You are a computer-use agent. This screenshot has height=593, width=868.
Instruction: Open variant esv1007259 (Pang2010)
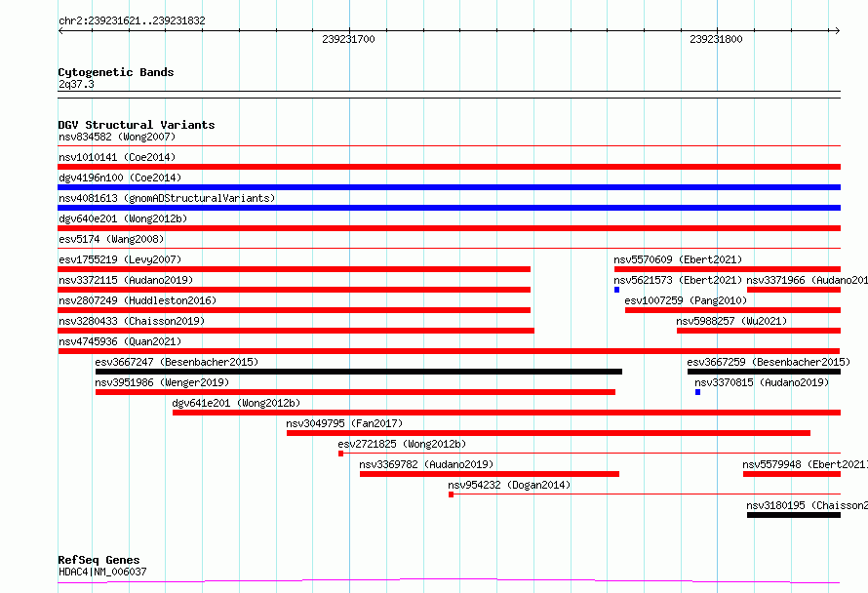click(x=686, y=300)
